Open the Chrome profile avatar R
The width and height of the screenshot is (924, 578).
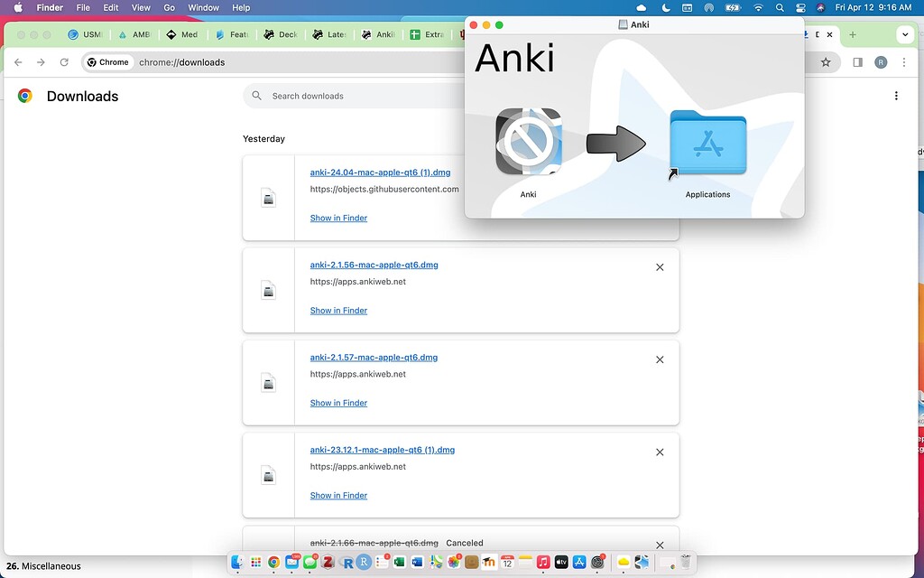click(x=881, y=62)
